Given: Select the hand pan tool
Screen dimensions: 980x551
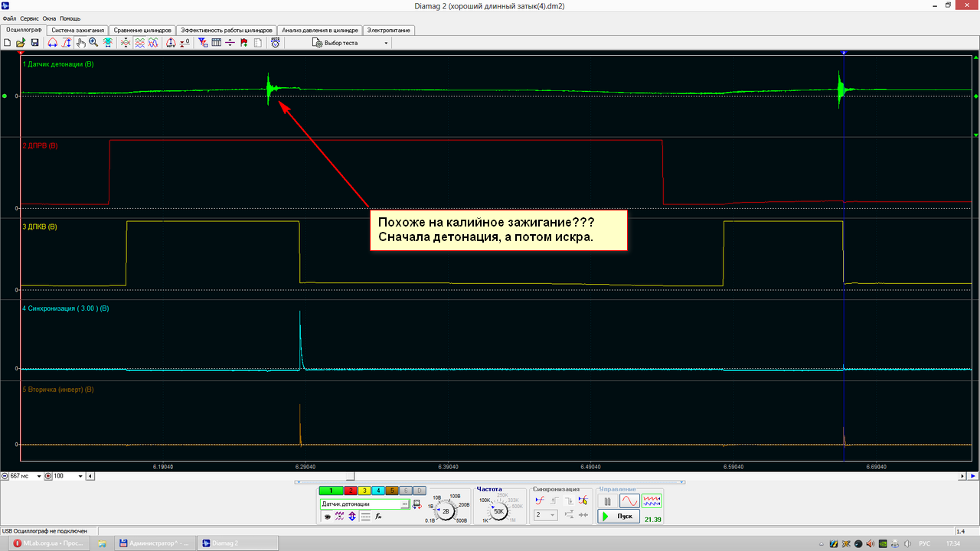Looking at the screenshot, I should 81,43.
